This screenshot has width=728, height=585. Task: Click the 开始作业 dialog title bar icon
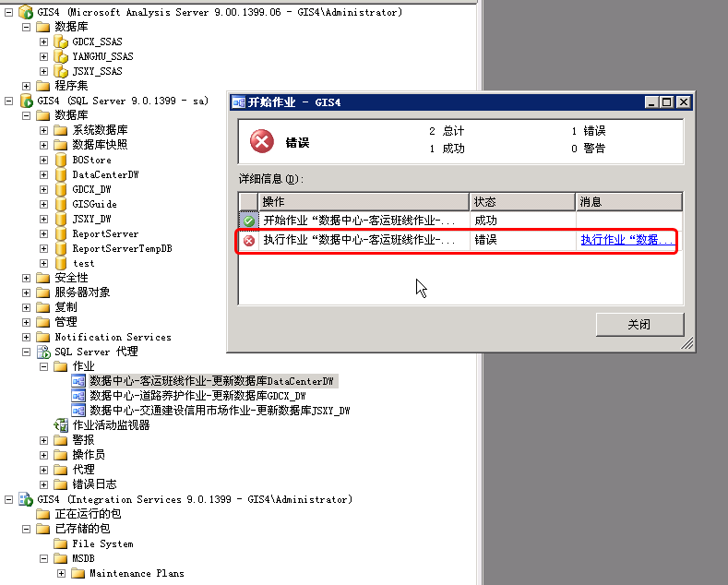tap(239, 102)
